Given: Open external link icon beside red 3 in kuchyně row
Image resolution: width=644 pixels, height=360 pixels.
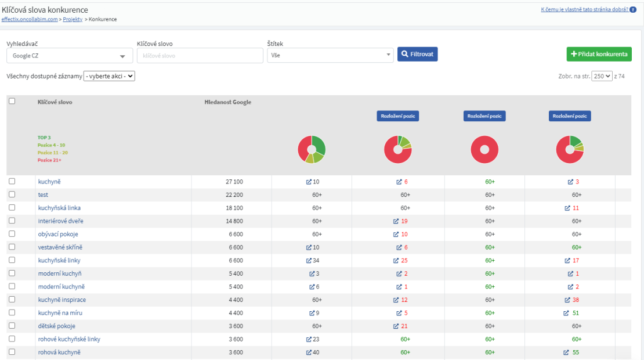Looking at the screenshot, I should (570, 182).
